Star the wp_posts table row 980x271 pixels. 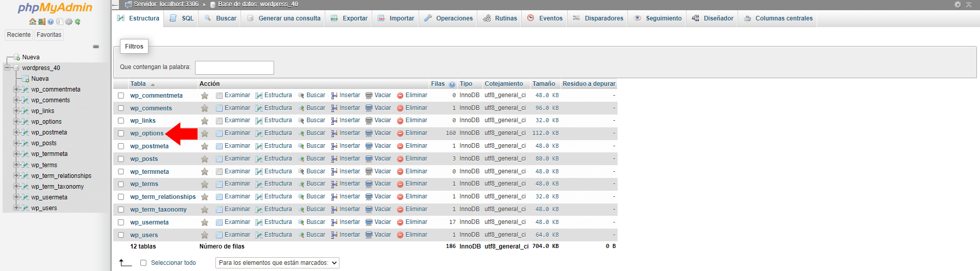(205, 159)
